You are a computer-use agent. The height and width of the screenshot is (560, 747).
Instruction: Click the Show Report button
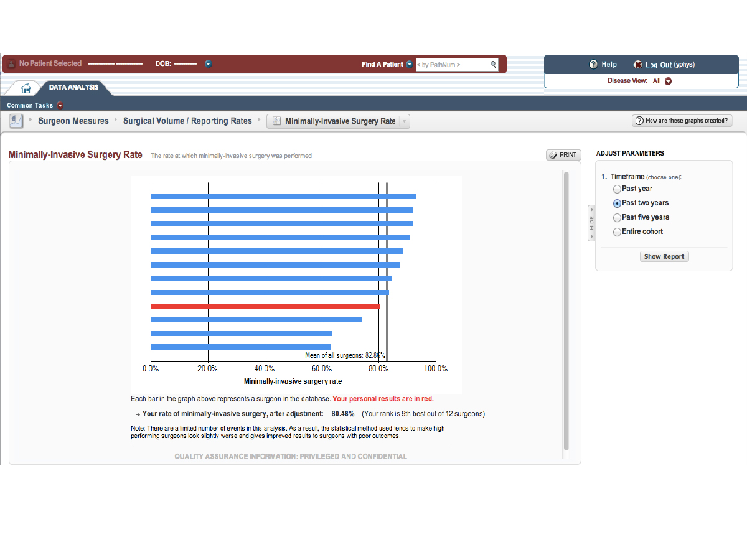[x=664, y=256]
